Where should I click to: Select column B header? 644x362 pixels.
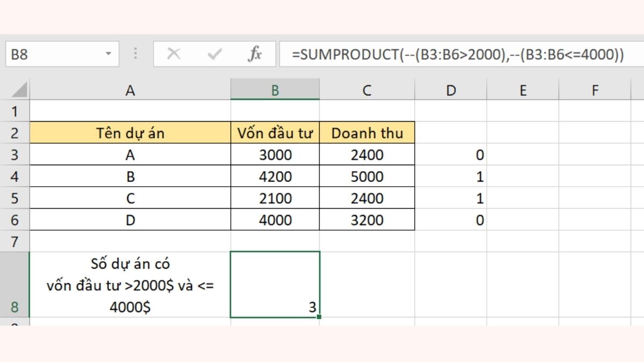click(275, 90)
